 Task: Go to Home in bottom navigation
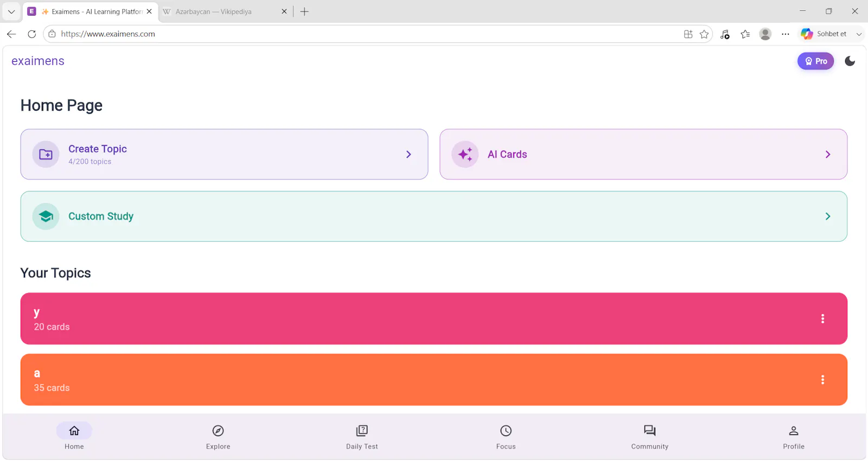point(74,437)
